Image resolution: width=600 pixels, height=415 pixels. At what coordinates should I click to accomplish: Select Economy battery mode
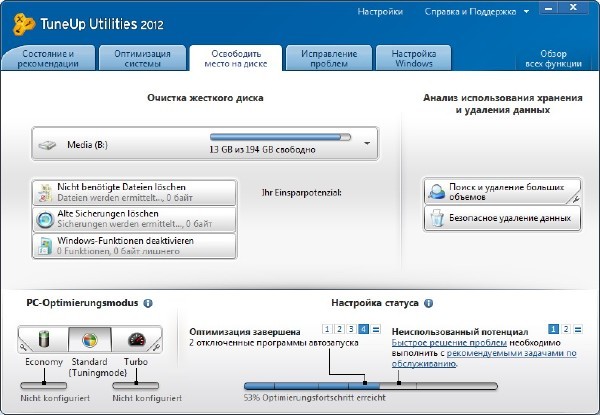click(x=44, y=339)
